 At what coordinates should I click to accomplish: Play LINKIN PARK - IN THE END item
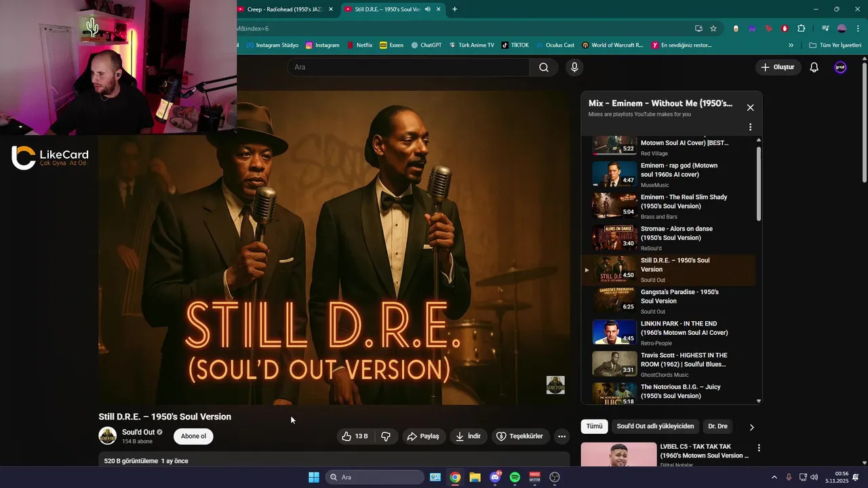coord(668,333)
